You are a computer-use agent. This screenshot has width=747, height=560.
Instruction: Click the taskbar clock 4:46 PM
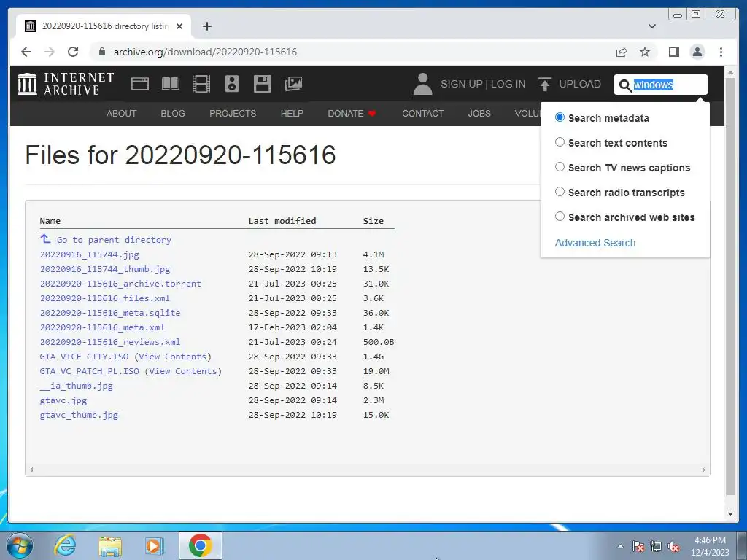coord(710,540)
